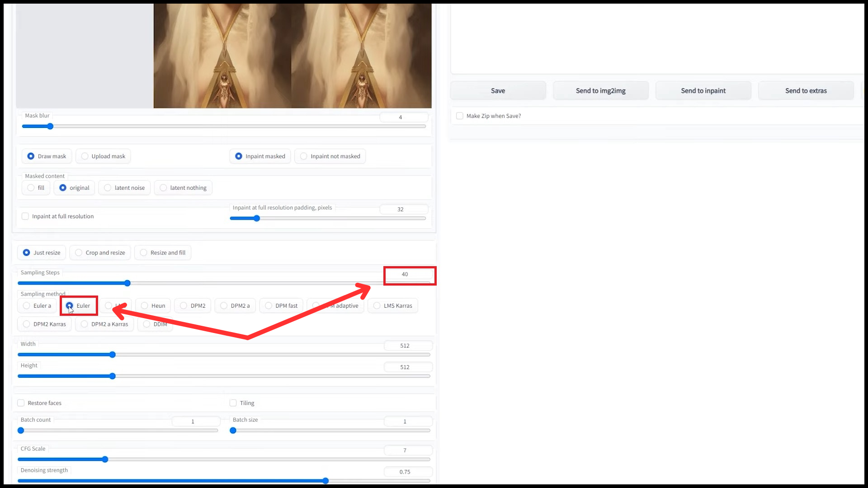Select LMS Karras sampling method
Image resolution: width=868 pixels, height=488 pixels.
377,306
